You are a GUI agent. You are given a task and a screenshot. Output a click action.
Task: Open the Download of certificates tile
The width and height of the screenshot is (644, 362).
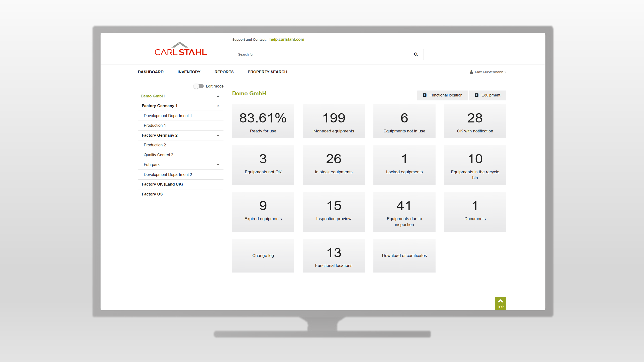[404, 255]
